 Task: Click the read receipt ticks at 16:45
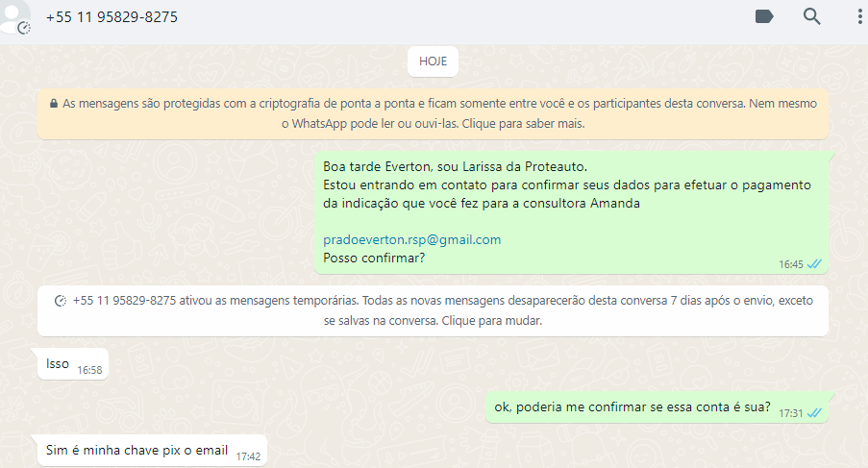[814, 264]
